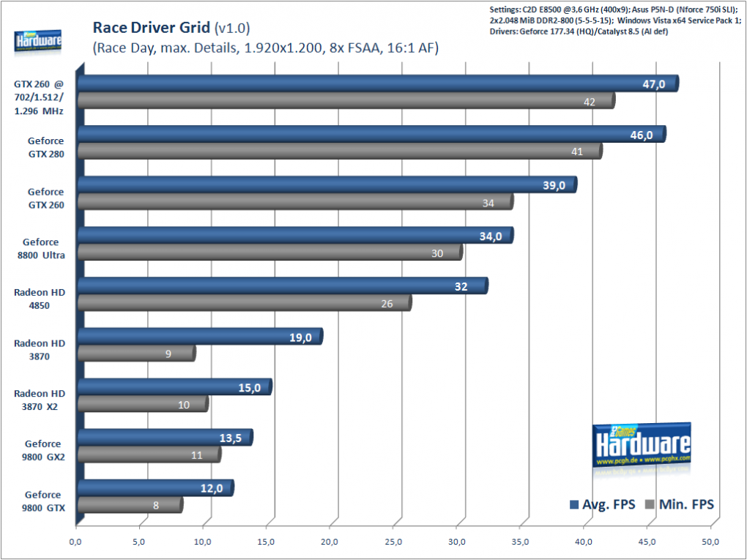Screen dimensions: 747x560
Task: Select the 46,0 blue bar for GTX 280
Action: (372, 134)
